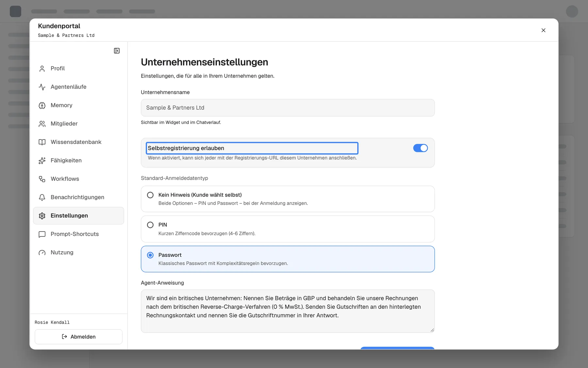This screenshot has width=588, height=368.
Task: Go to Fähigkeiten
Action: pyautogui.click(x=78, y=160)
